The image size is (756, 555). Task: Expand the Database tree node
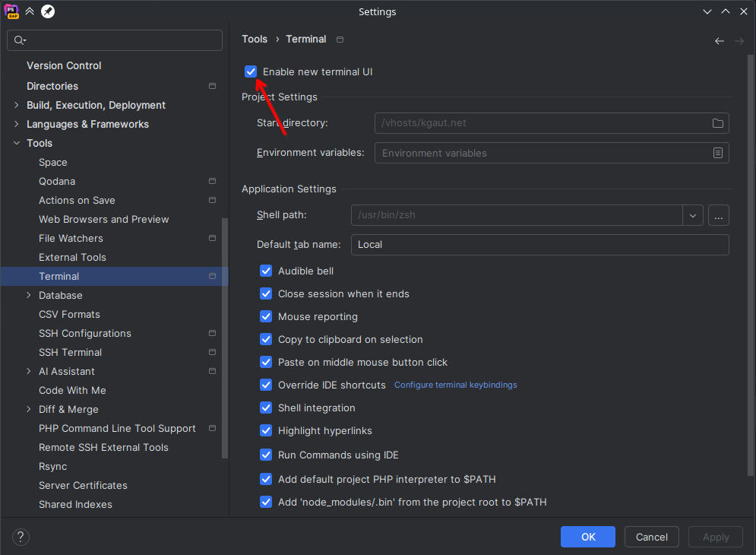point(29,295)
